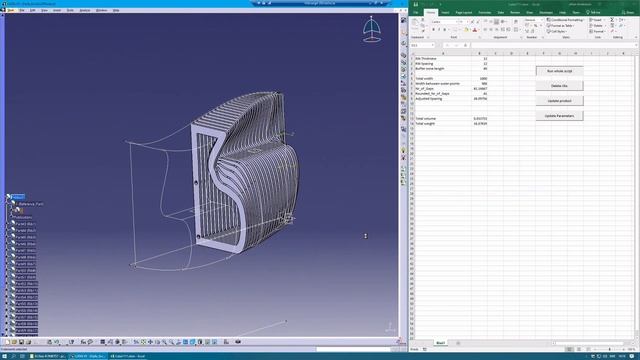Click AutoSum icon in Excel ribbon
The image size is (640, 360).
(612, 20)
